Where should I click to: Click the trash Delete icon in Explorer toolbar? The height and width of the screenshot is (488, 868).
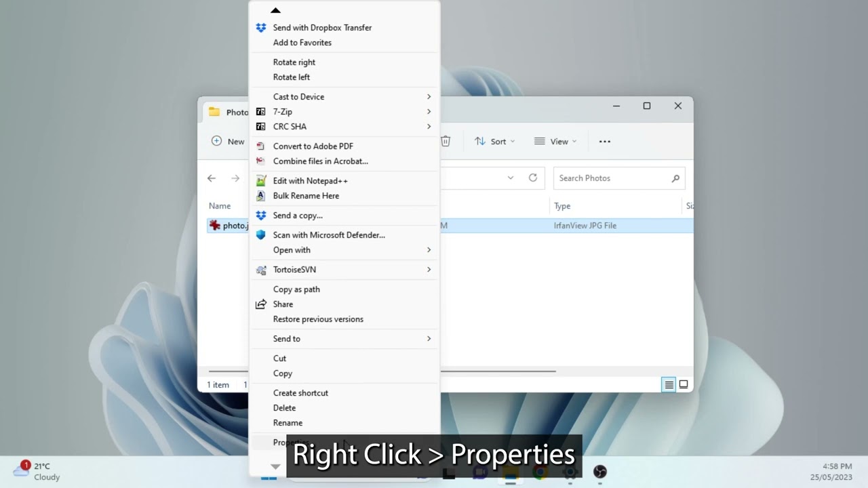click(446, 141)
